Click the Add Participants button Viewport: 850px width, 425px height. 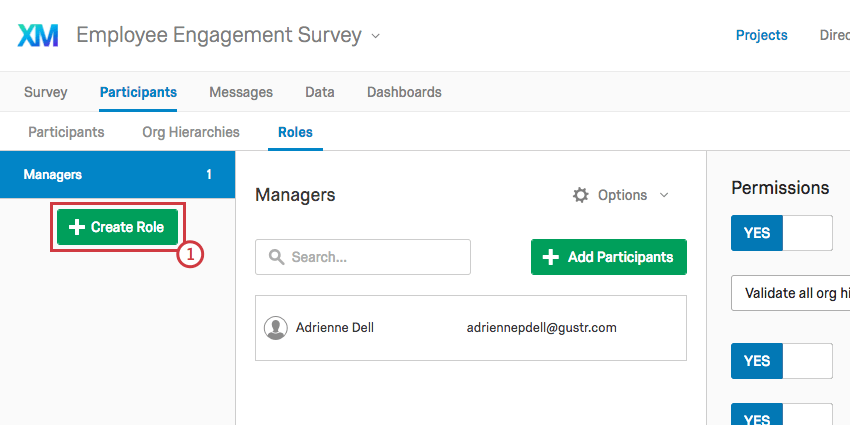tap(609, 257)
